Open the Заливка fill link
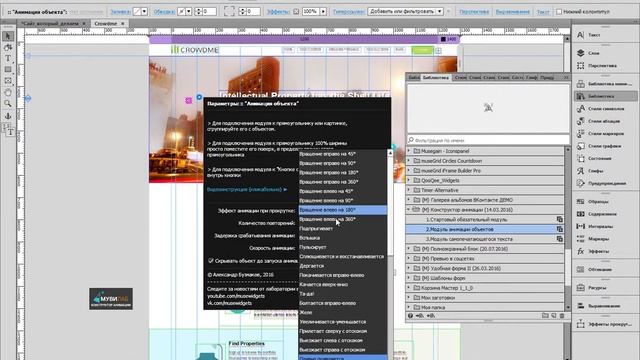The height and width of the screenshot is (360, 640). [x=120, y=12]
